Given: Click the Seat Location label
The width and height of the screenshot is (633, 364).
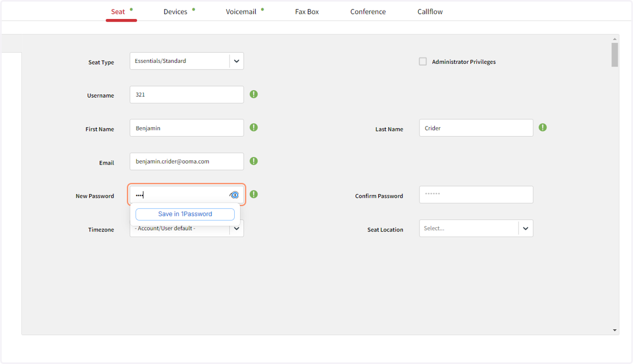Looking at the screenshot, I should tap(386, 229).
